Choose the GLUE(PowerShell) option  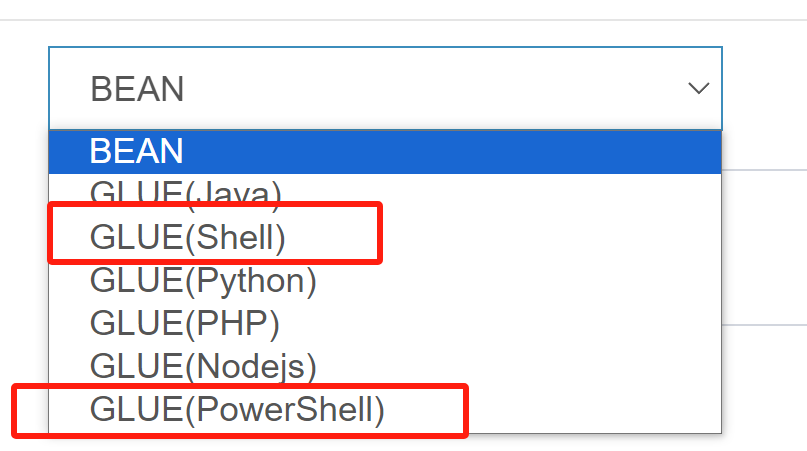pos(237,409)
